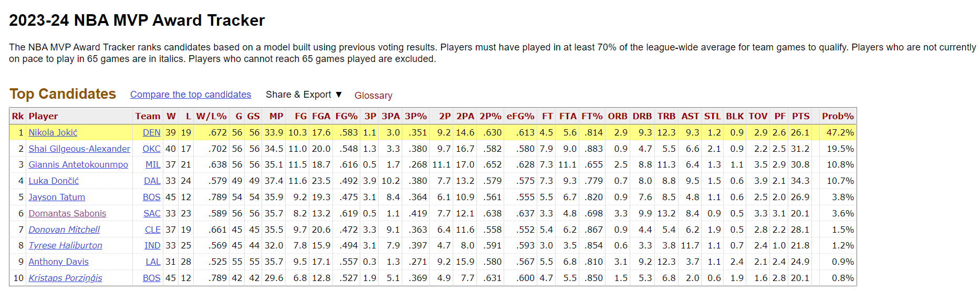980x291 pixels.
Task: Open Luka Dončić player page
Action: tap(54, 181)
